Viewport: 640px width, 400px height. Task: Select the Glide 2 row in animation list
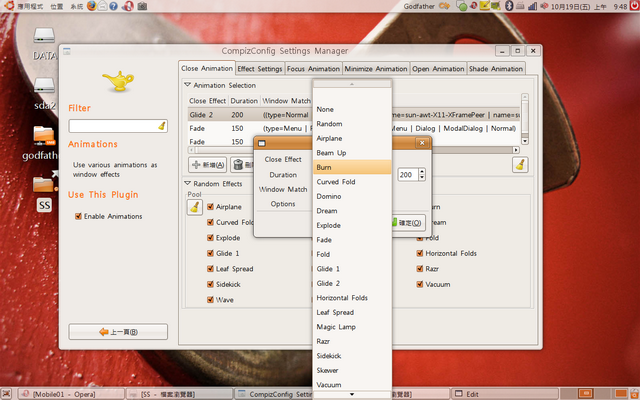coord(354,115)
